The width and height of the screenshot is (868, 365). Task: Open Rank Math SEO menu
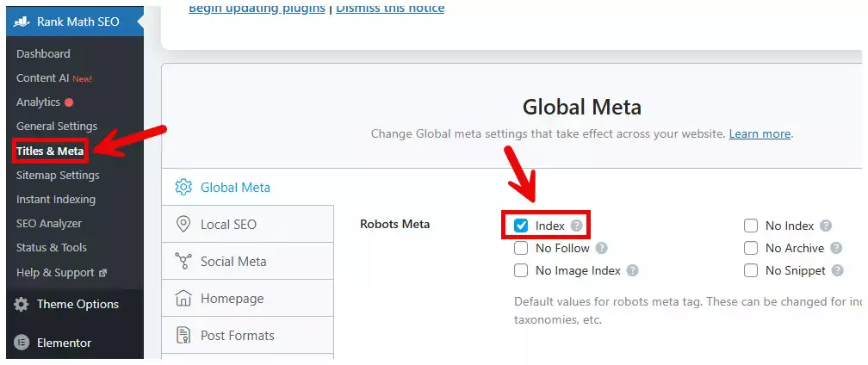coord(75,22)
